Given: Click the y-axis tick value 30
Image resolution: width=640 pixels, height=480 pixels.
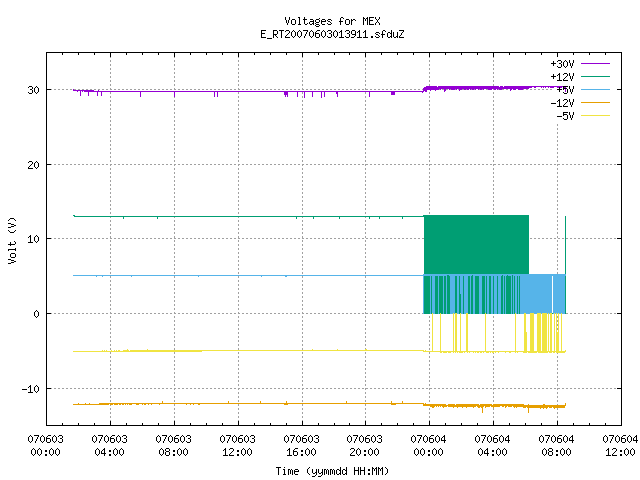Looking at the screenshot, I should [x=33, y=90].
